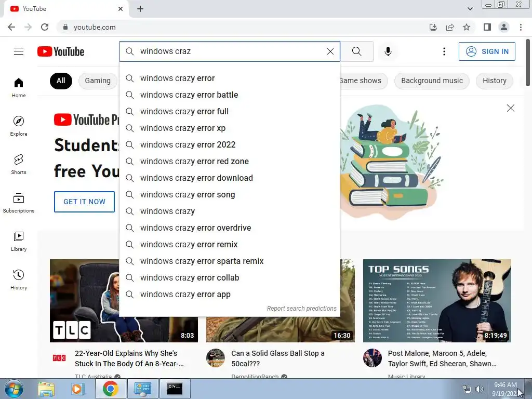Open Shorts in sidebar
The height and width of the screenshot is (399, 532).
click(x=19, y=164)
